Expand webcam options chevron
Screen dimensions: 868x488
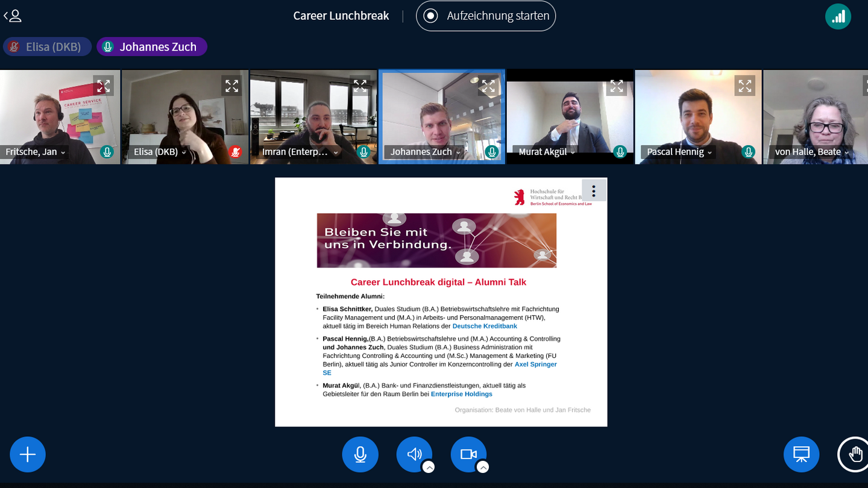pyautogui.click(x=482, y=467)
